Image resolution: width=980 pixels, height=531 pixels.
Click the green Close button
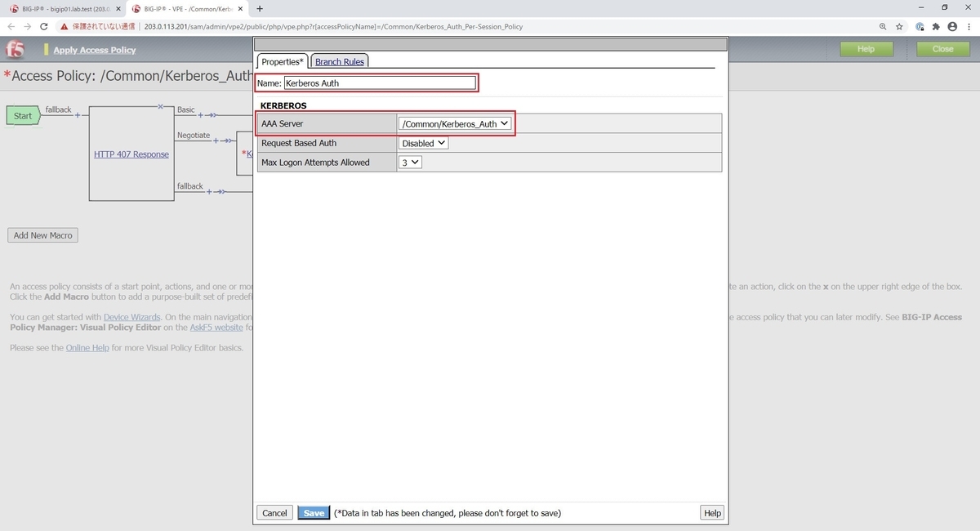[943, 49]
